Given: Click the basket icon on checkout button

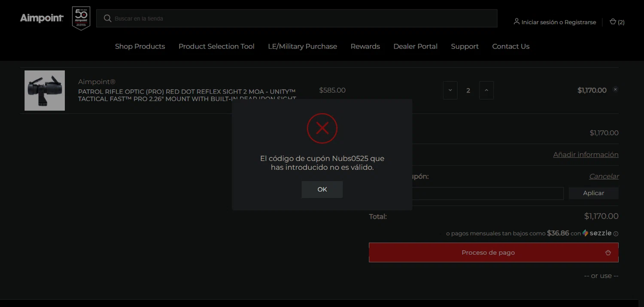Looking at the screenshot, I should click(608, 253).
